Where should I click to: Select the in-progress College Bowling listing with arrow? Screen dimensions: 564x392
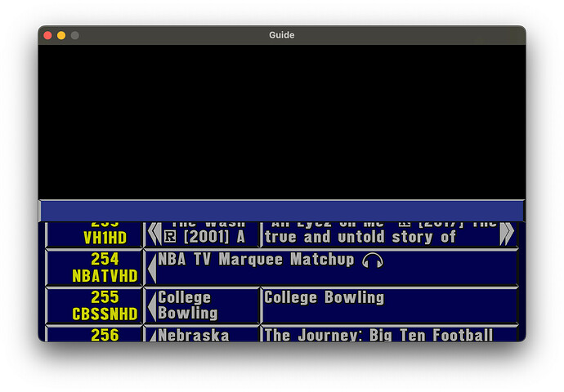(206, 305)
